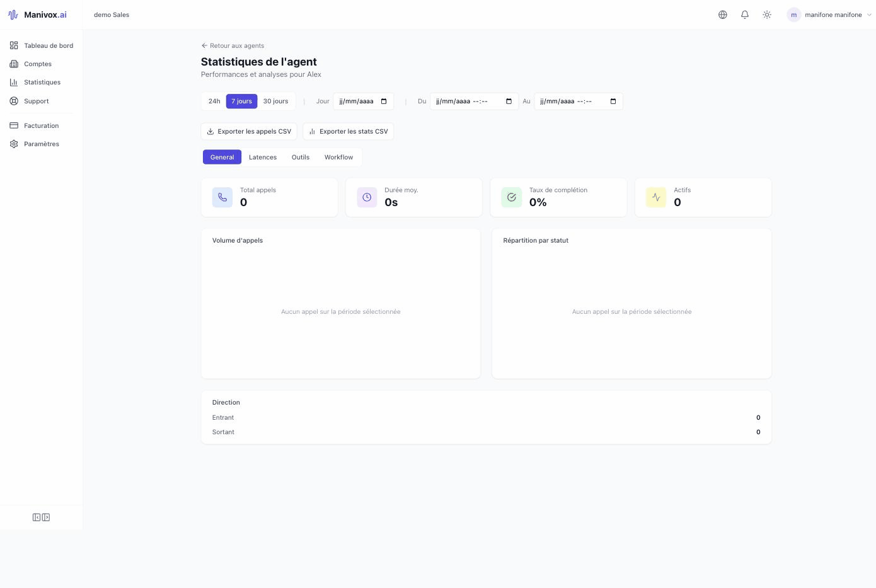
Task: Click the Jour date input field
Action: click(364, 101)
